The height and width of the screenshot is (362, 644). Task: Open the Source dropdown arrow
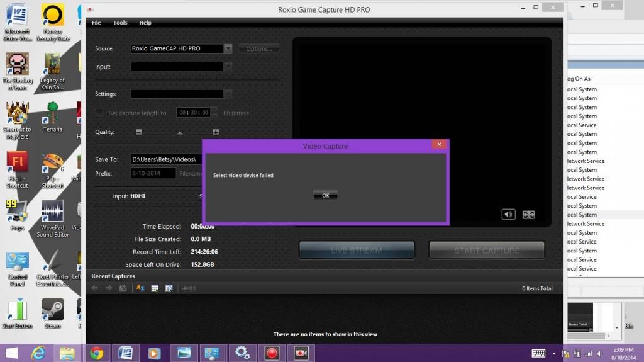click(228, 48)
